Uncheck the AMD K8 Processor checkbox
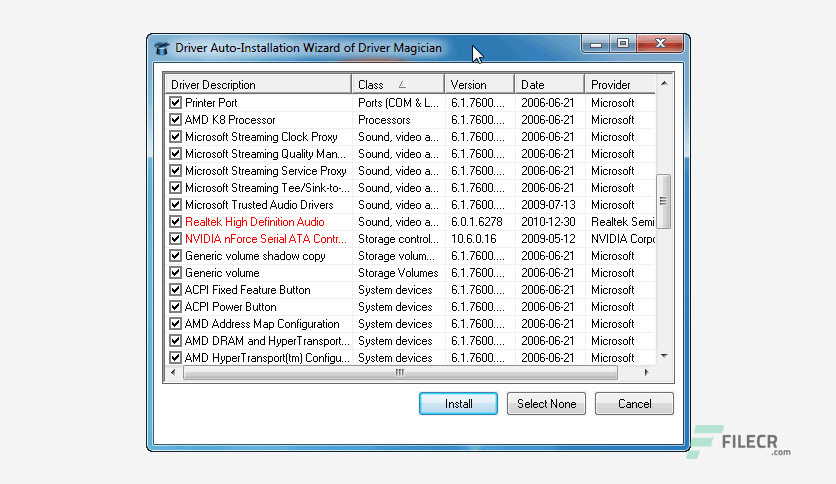Image resolution: width=836 pixels, height=484 pixels. click(x=175, y=119)
